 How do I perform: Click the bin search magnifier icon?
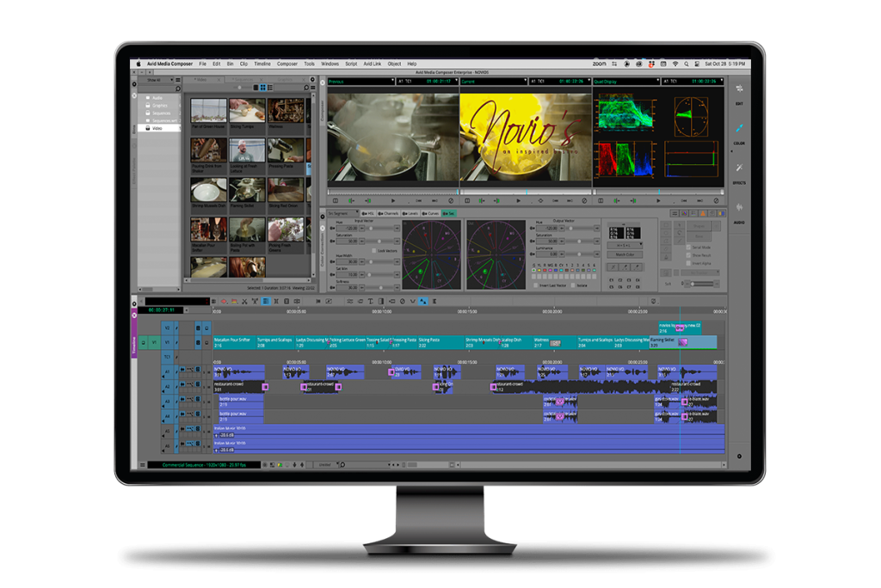coord(306,88)
